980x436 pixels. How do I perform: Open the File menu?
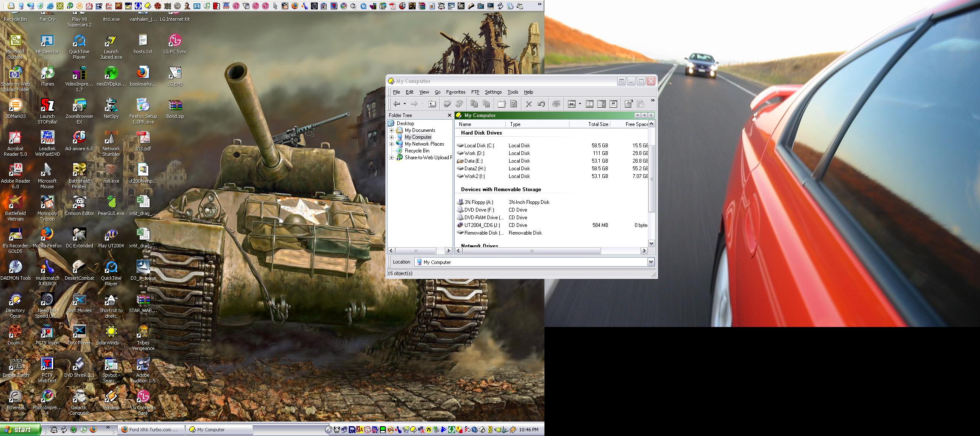pos(396,92)
